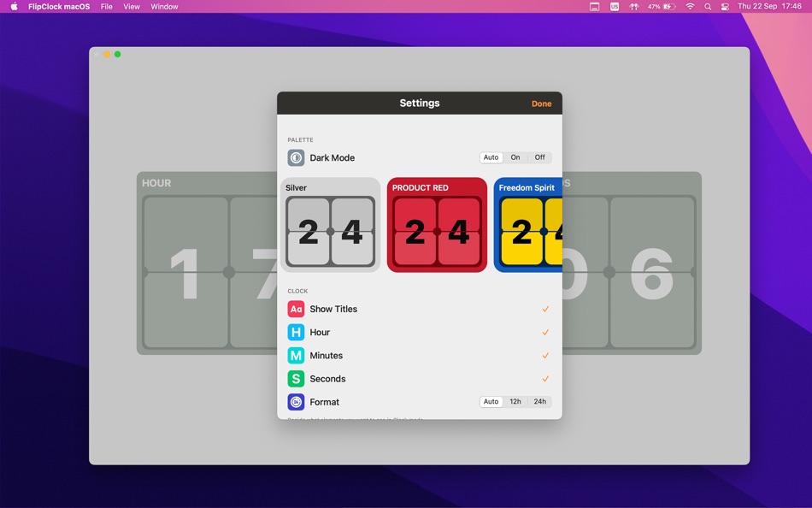Open Spotlight search in menu bar
The height and width of the screenshot is (508, 812).
(x=708, y=7)
